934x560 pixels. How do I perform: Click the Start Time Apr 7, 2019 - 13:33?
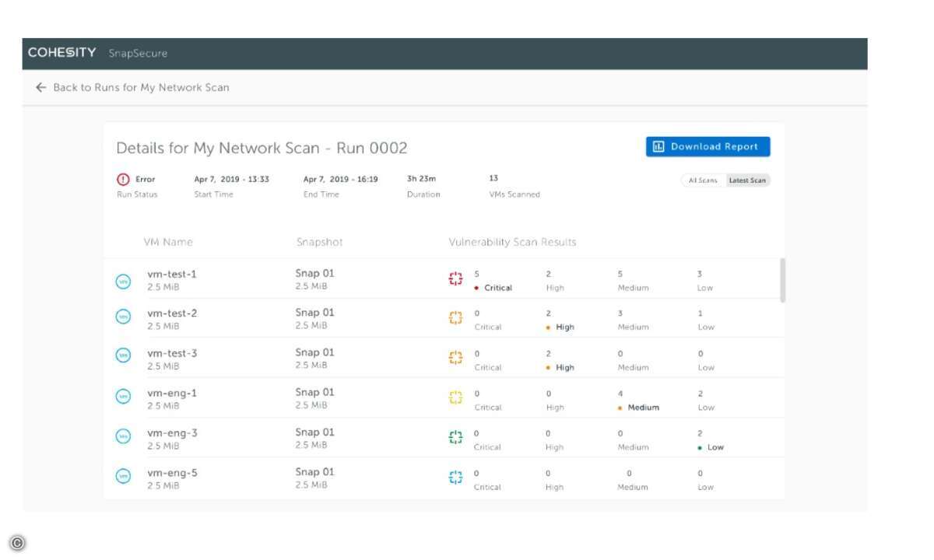231,180
